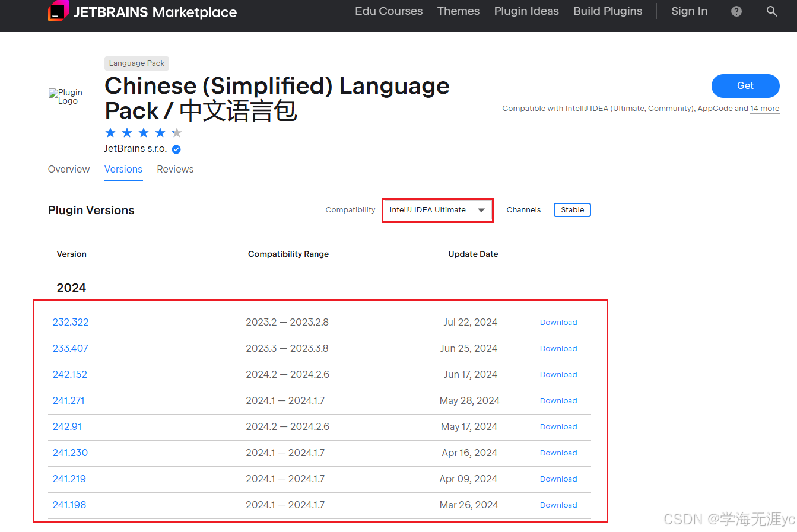Viewport: 797px width, 532px height.
Task: Click the verified vendor checkmark badge
Action: [176, 149]
